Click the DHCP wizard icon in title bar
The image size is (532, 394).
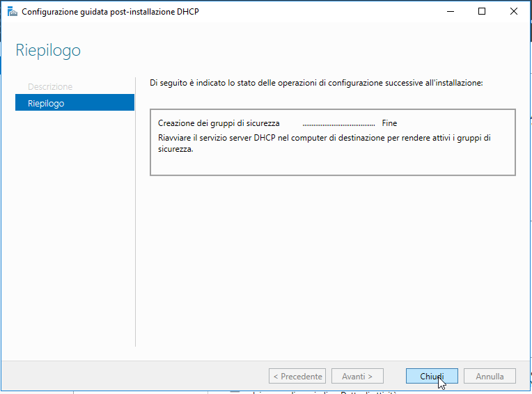tap(13, 12)
